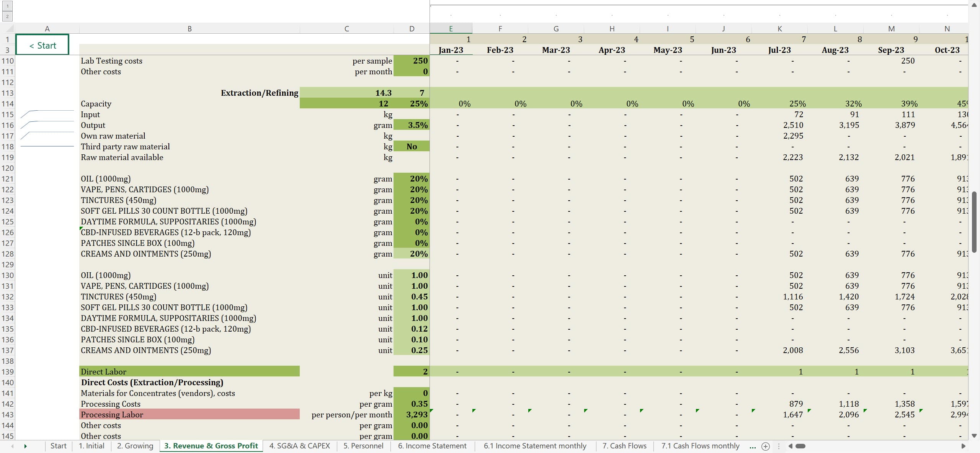Screen dimensions: 980x453
Task: Click the '< Start' navigation button
Action: coord(42,45)
